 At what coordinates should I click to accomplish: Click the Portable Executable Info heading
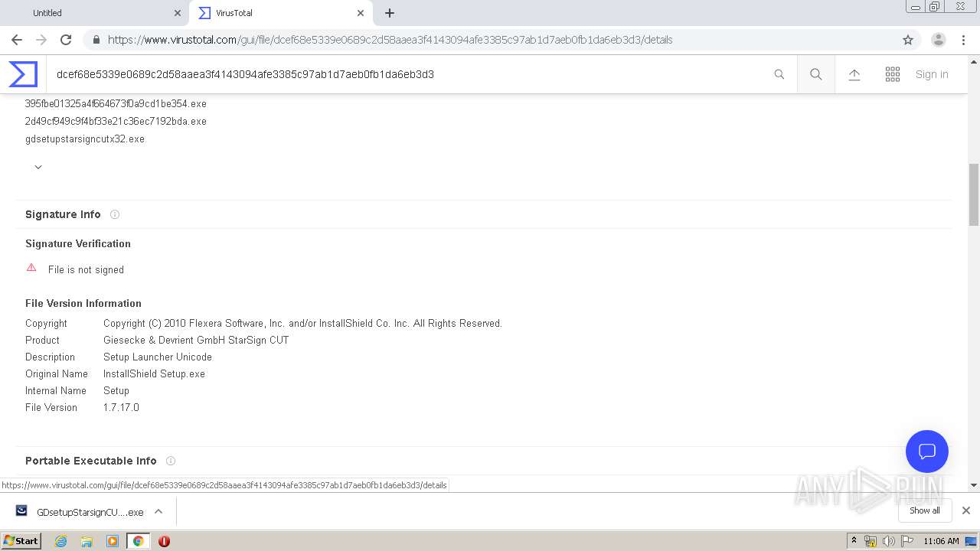click(x=91, y=461)
